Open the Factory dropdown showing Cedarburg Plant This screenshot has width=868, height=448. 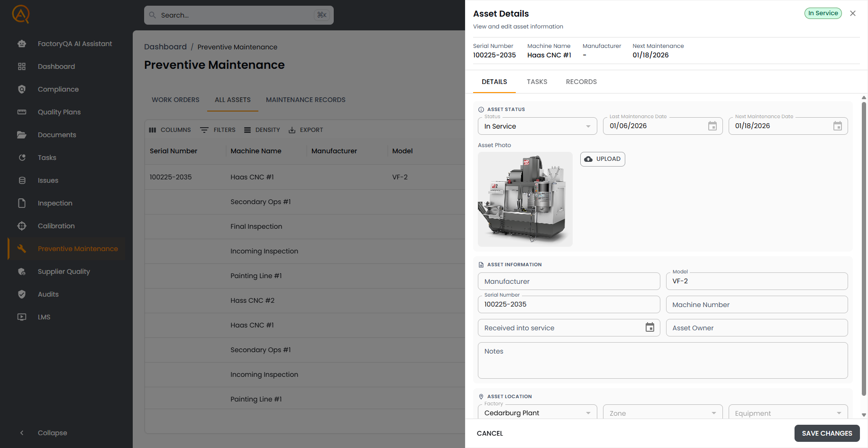(537, 412)
